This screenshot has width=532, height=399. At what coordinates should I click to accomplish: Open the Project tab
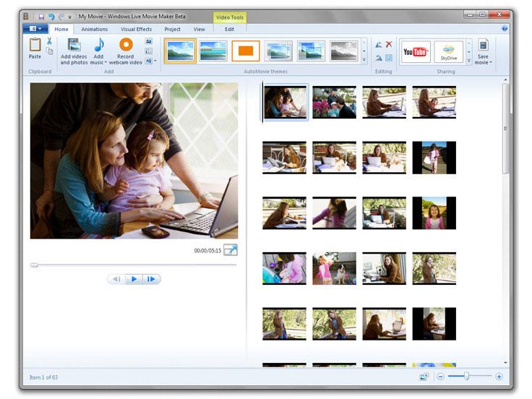tap(172, 29)
